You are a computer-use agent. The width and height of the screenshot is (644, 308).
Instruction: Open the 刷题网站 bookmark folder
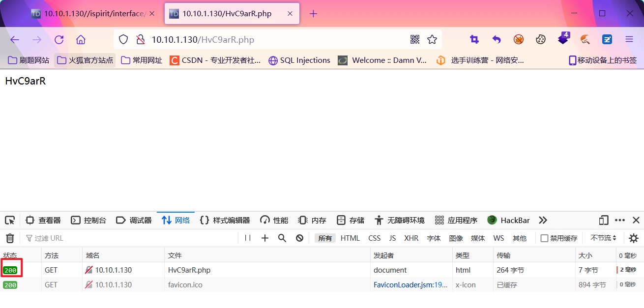pyautogui.click(x=29, y=60)
